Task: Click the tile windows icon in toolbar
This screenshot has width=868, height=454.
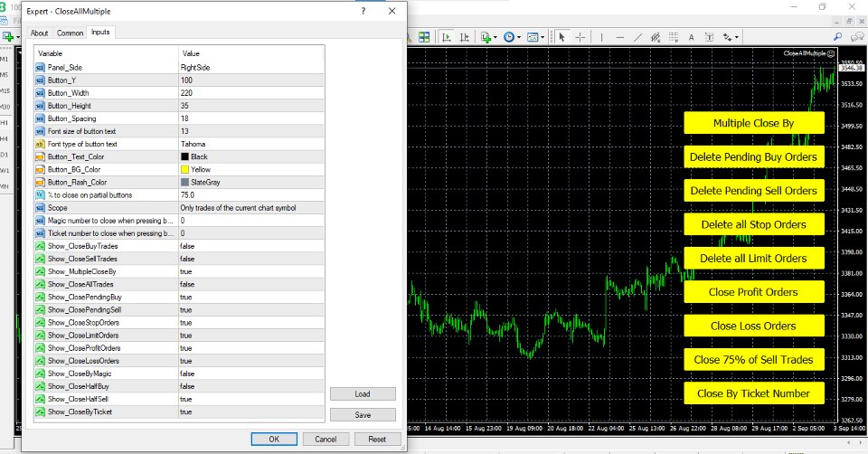Action: tap(424, 37)
